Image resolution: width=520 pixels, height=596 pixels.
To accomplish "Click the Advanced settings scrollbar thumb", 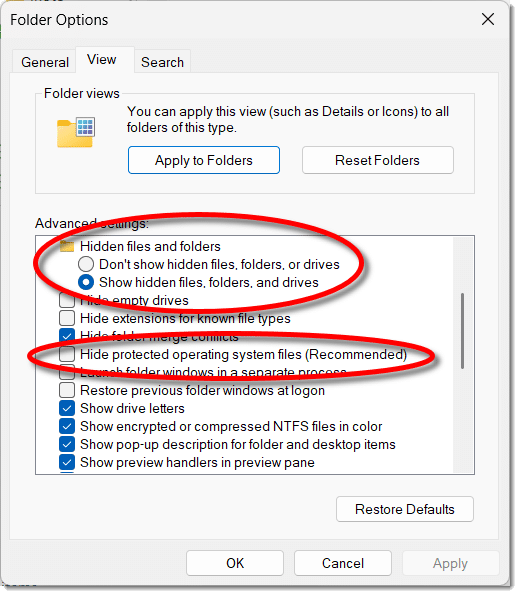I will (x=463, y=331).
